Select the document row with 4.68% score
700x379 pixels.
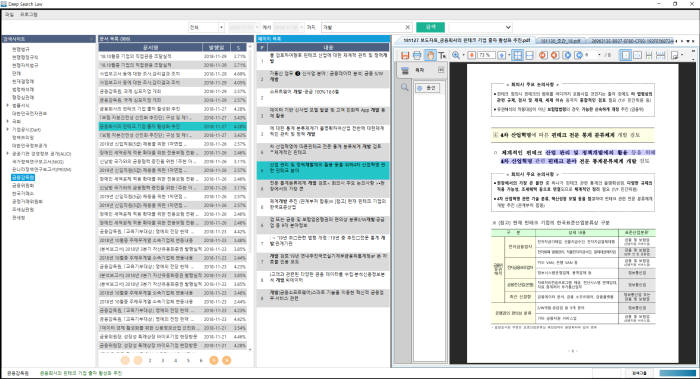coord(172,74)
